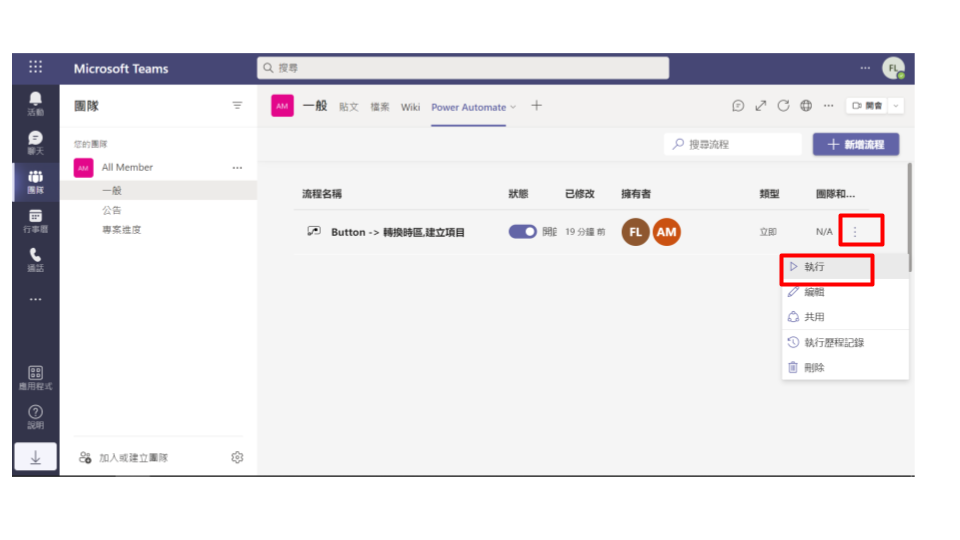The height and width of the screenshot is (540, 960).
Task: Open channel more options ellipsis
Action: 828,106
